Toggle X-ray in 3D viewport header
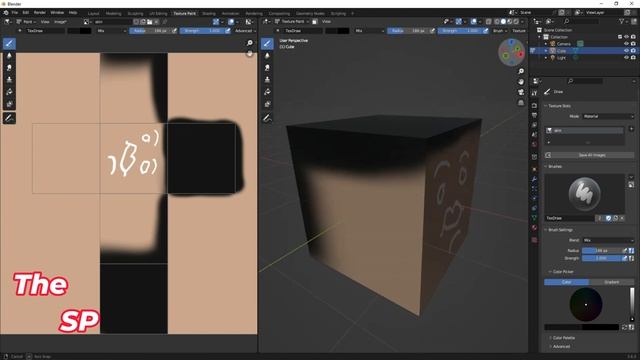Image resolution: width=640 pixels, height=360 pixels. (489, 21)
